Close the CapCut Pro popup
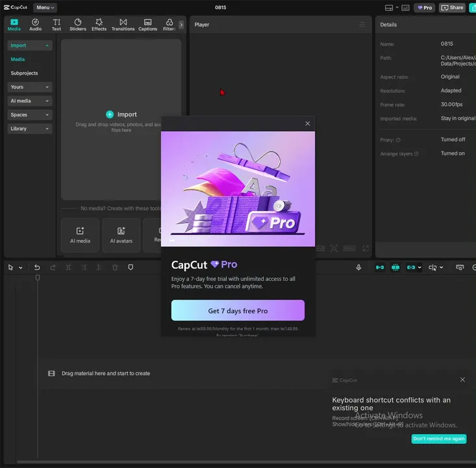This screenshot has width=476, height=468. click(308, 123)
